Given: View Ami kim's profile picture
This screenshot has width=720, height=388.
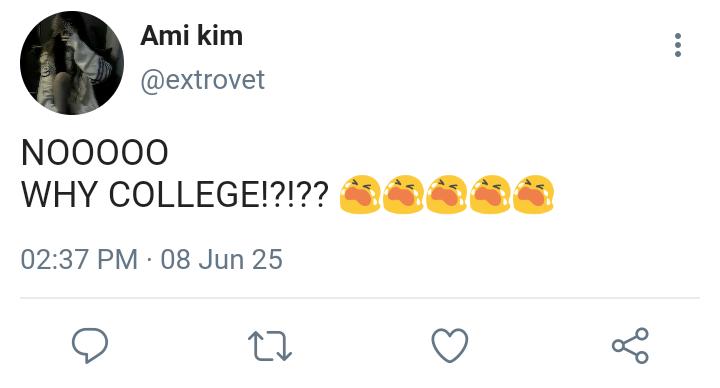Looking at the screenshot, I should (x=72, y=63).
